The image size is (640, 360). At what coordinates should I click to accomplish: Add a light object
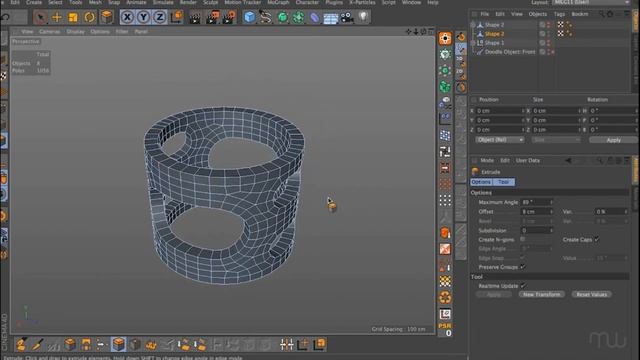coord(363,17)
